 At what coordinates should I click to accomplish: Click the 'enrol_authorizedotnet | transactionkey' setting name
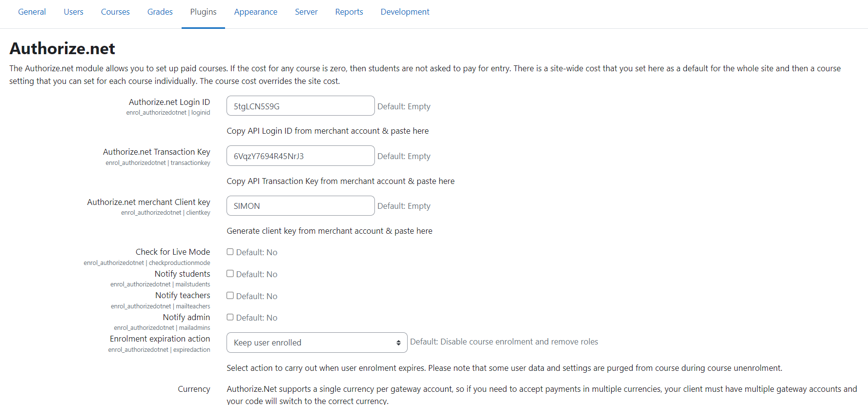tap(158, 163)
